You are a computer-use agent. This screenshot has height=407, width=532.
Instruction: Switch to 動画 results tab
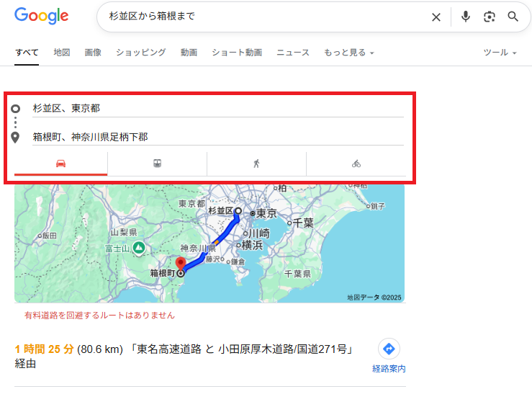click(189, 53)
